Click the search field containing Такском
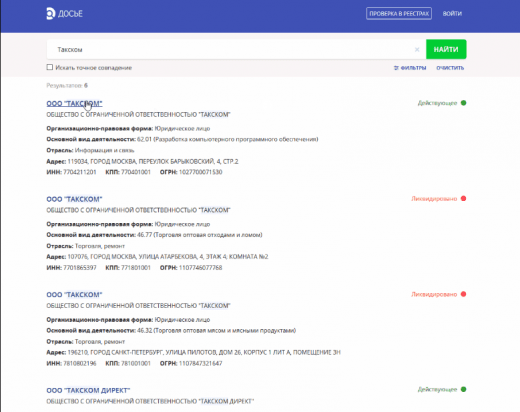 (236, 49)
